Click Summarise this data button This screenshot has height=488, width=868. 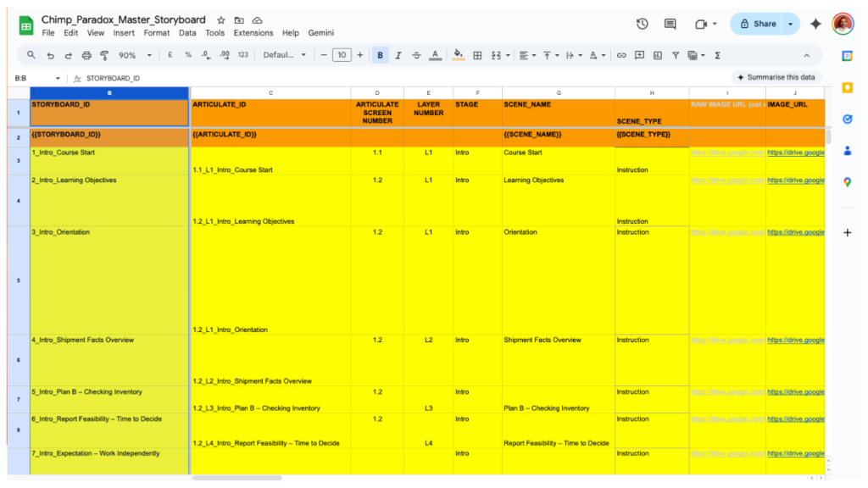[x=776, y=77]
